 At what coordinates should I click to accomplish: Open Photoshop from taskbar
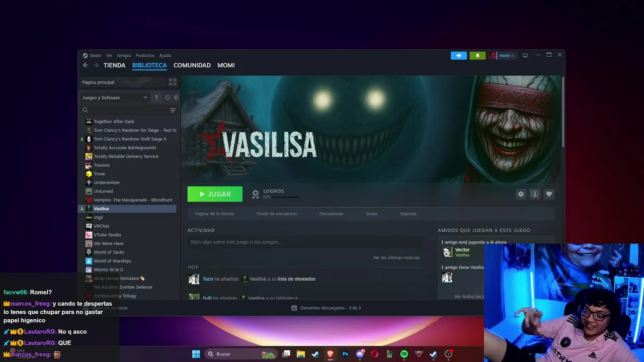tap(345, 354)
